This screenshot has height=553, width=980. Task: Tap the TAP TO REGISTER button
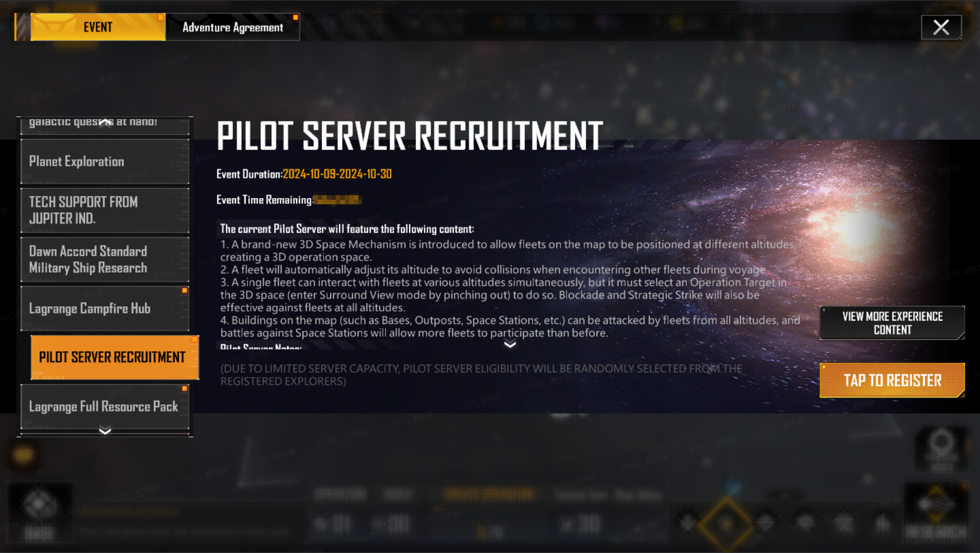point(892,380)
